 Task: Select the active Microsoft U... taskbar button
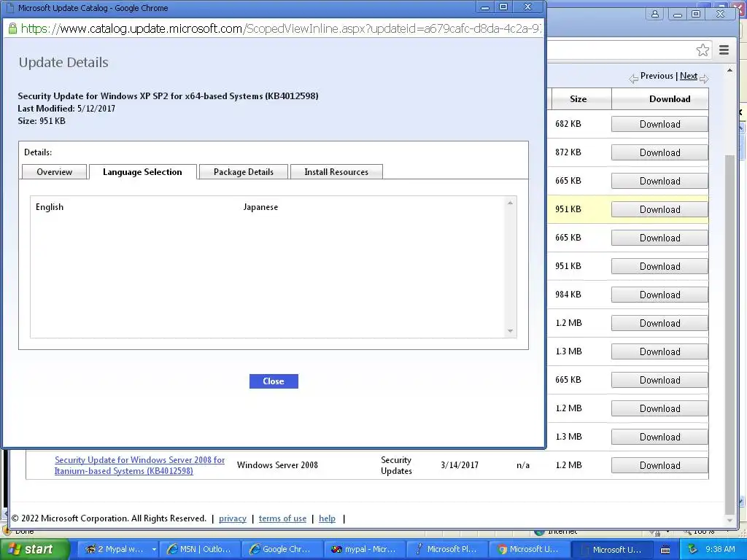611,550
